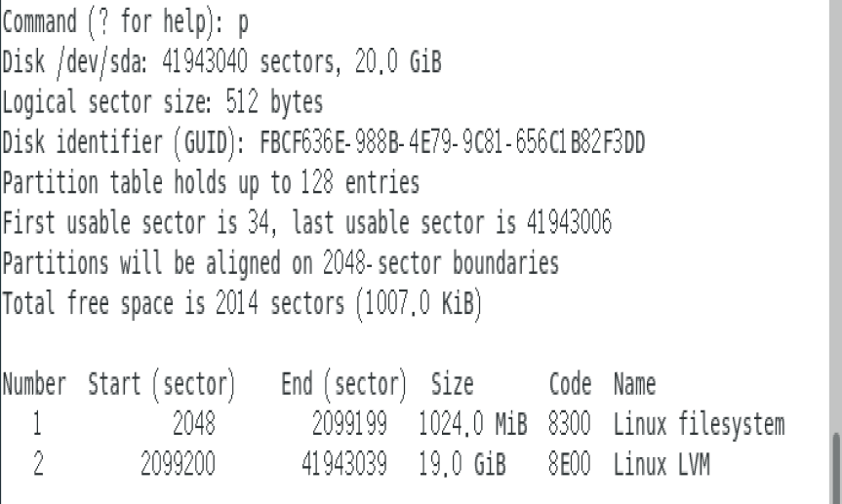Viewport: 842px width, 504px height.
Task: Click the 'End (sector)' column header
Action: (342, 383)
